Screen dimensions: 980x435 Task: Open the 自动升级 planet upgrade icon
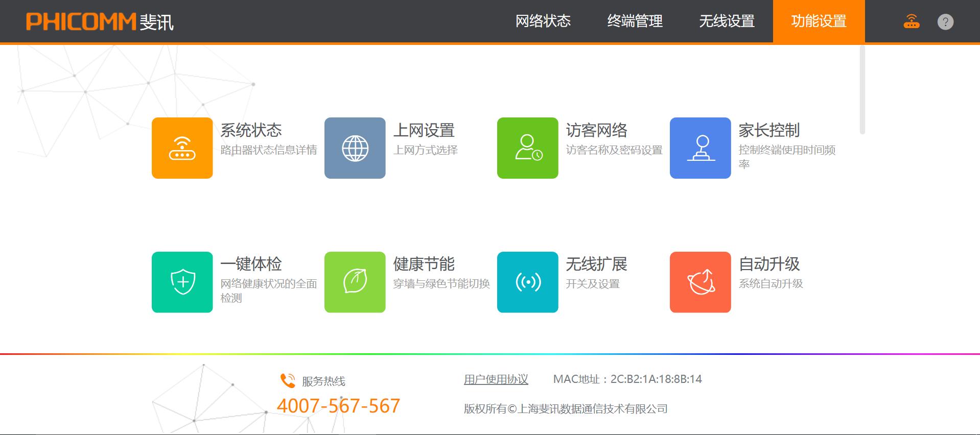point(700,282)
